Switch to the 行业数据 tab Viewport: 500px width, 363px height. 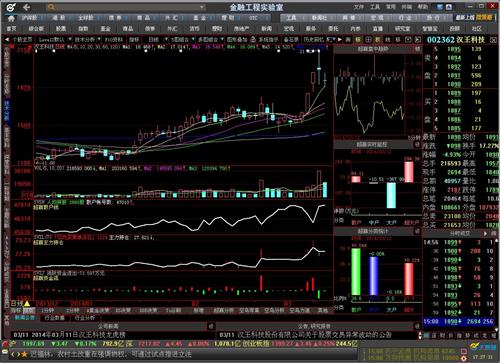tap(55, 318)
